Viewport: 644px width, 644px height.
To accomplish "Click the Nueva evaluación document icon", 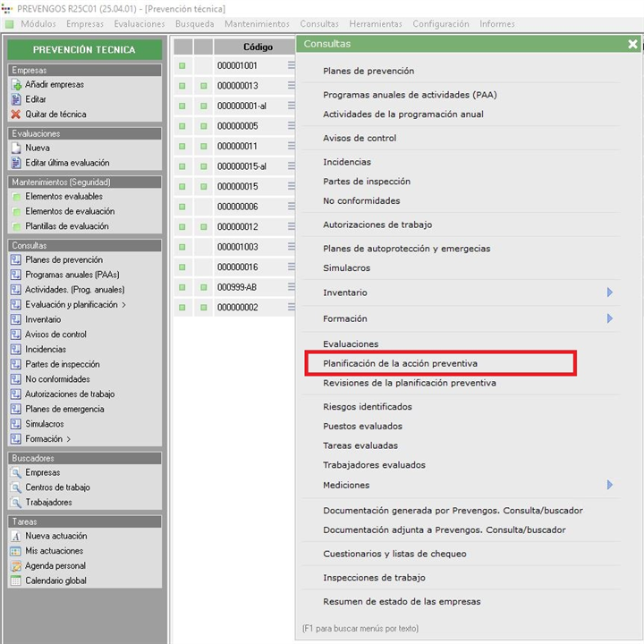I will click(16, 148).
